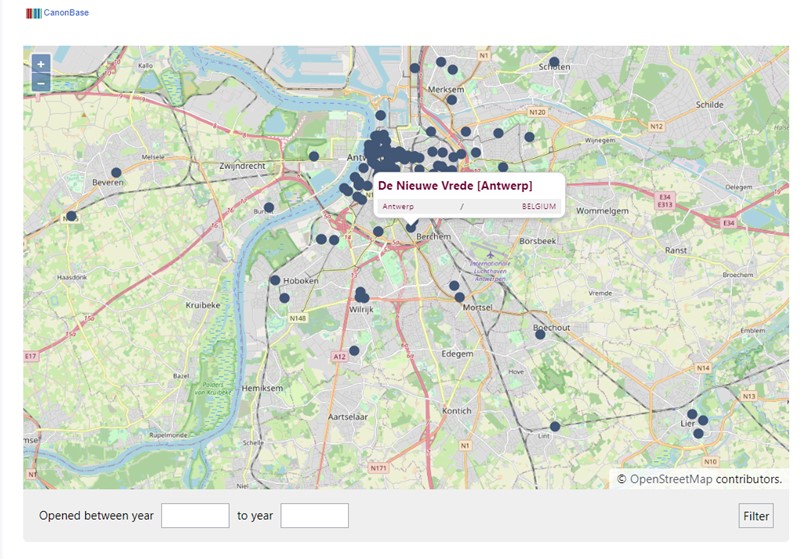Click the Antwerp city link in the popup
The image size is (807, 559).
pyautogui.click(x=398, y=206)
